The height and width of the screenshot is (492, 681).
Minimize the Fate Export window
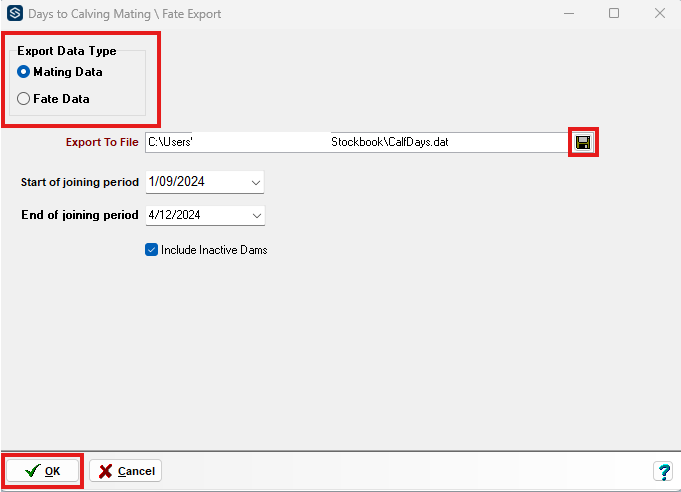[568, 14]
